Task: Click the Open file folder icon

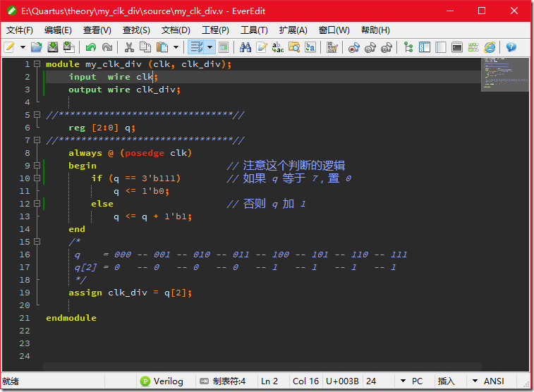Action: point(37,47)
